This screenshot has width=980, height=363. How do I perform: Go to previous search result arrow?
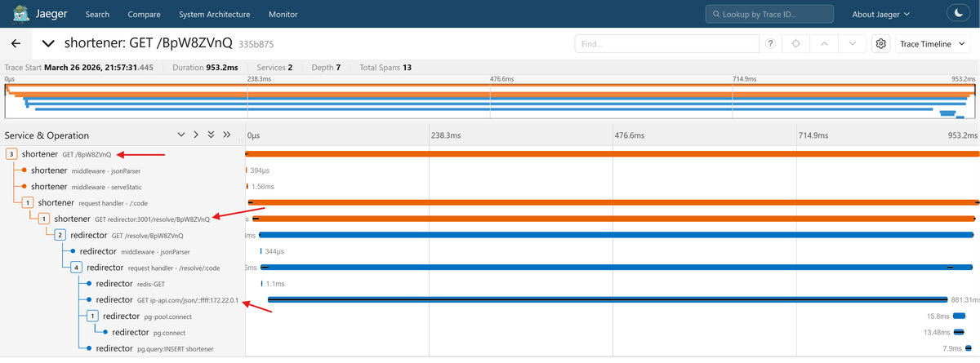824,44
